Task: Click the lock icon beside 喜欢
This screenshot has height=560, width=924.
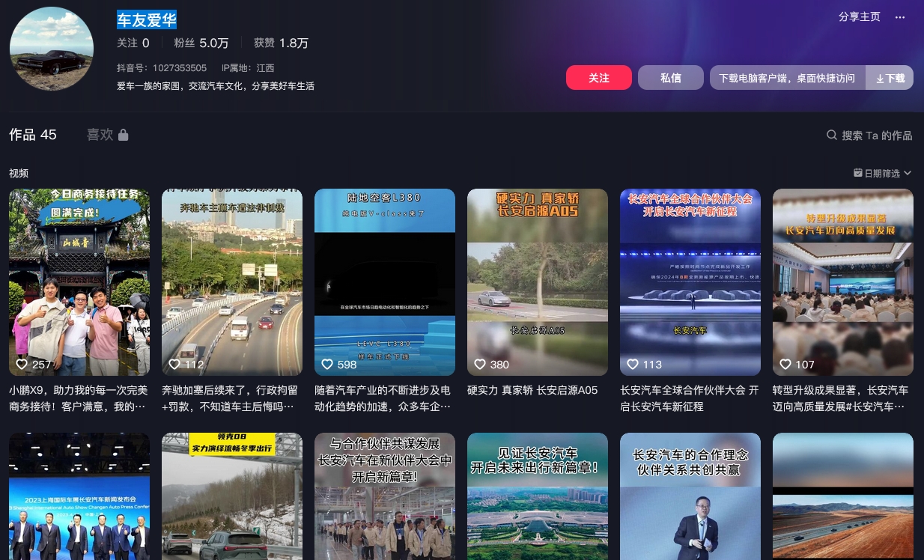Action: point(124,135)
